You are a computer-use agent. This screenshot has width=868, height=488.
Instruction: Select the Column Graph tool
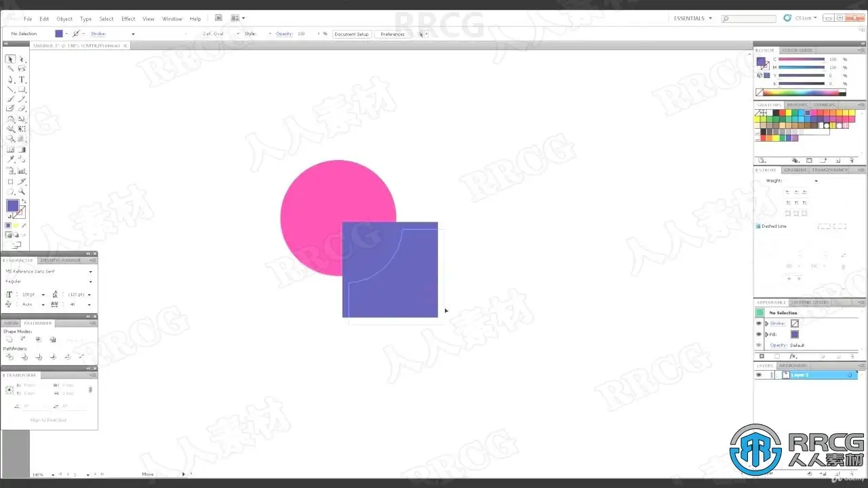tap(22, 171)
